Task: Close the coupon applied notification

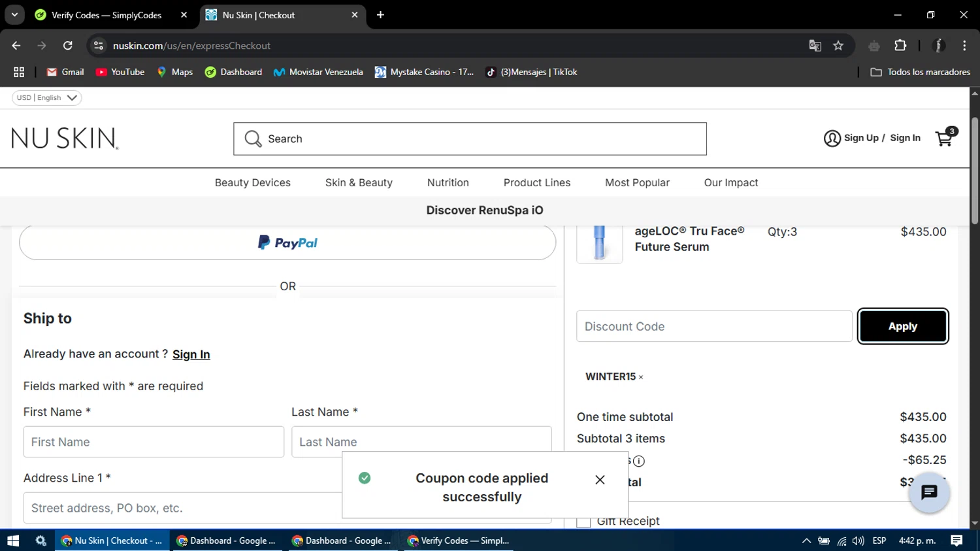Action: [x=600, y=480]
